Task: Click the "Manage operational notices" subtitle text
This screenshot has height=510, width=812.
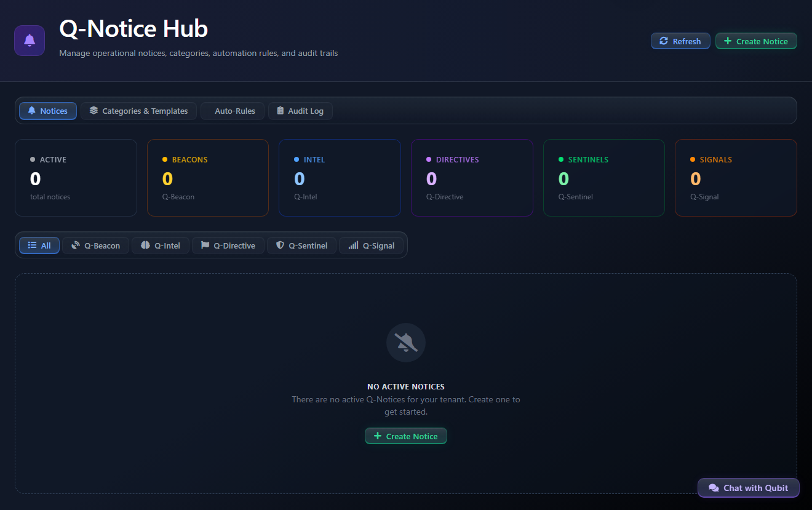Action: [198, 54]
